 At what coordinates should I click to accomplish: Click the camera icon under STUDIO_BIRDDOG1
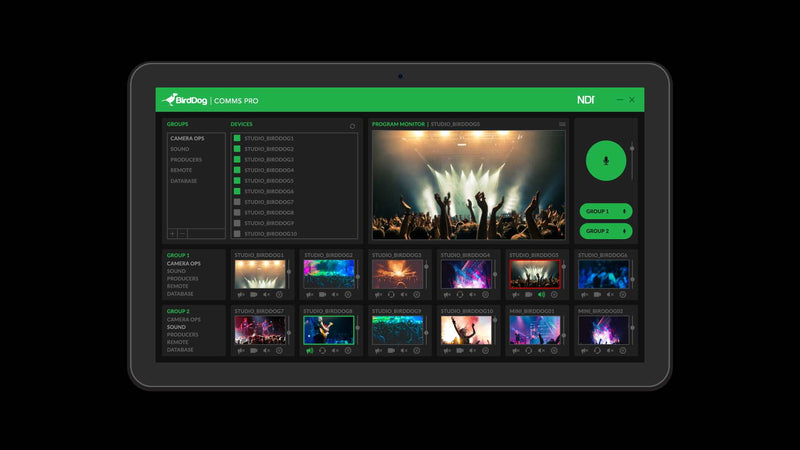pos(254,295)
